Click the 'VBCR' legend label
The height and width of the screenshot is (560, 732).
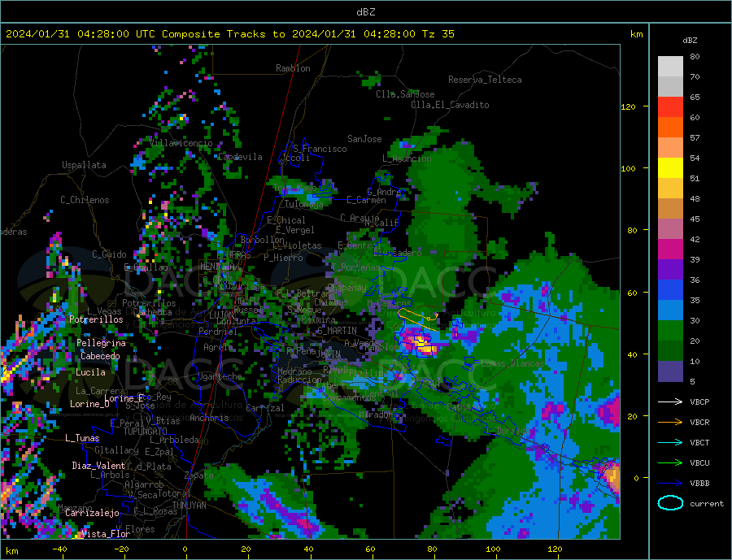click(x=699, y=423)
